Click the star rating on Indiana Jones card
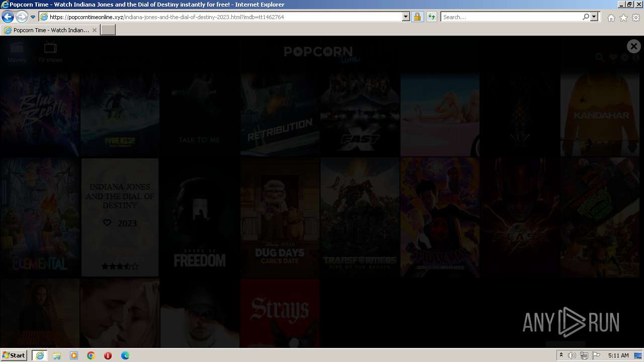The height and width of the screenshot is (362, 644). pyautogui.click(x=120, y=266)
